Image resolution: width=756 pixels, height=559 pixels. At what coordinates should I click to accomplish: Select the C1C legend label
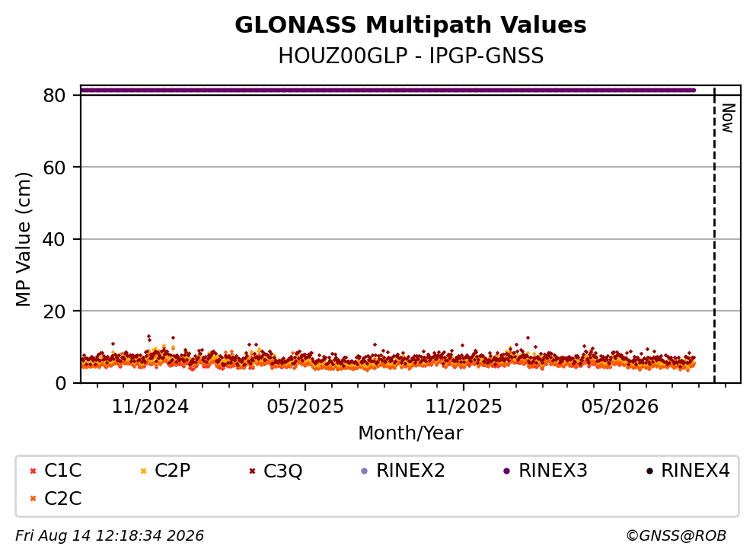[63, 471]
